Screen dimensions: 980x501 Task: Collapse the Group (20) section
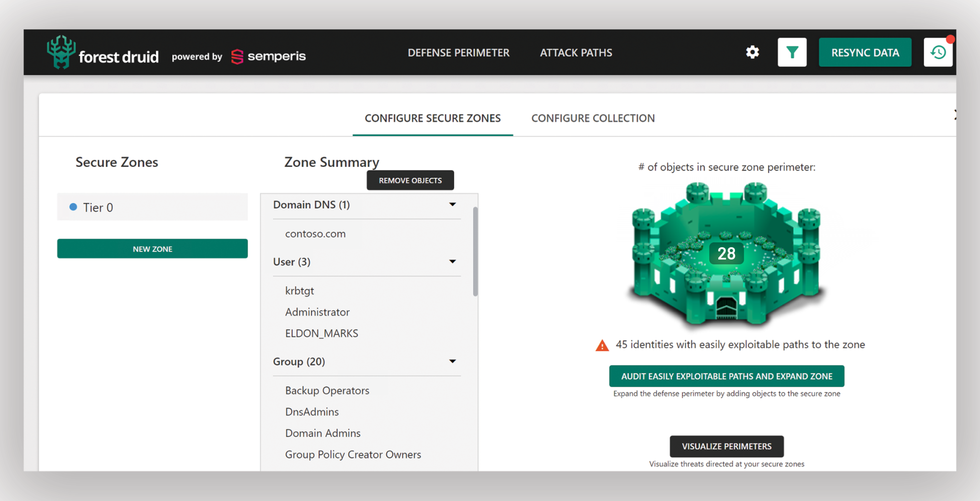[452, 361]
